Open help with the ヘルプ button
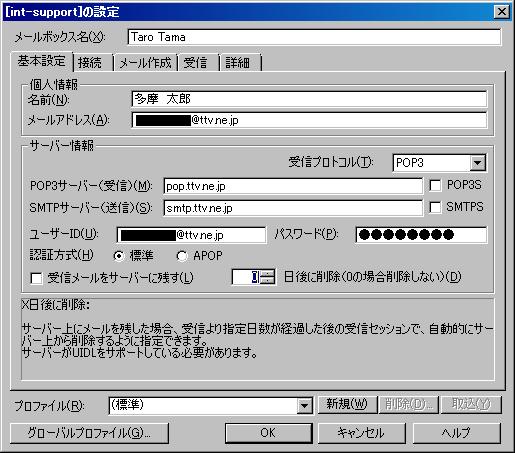515x453 pixels. (x=457, y=433)
